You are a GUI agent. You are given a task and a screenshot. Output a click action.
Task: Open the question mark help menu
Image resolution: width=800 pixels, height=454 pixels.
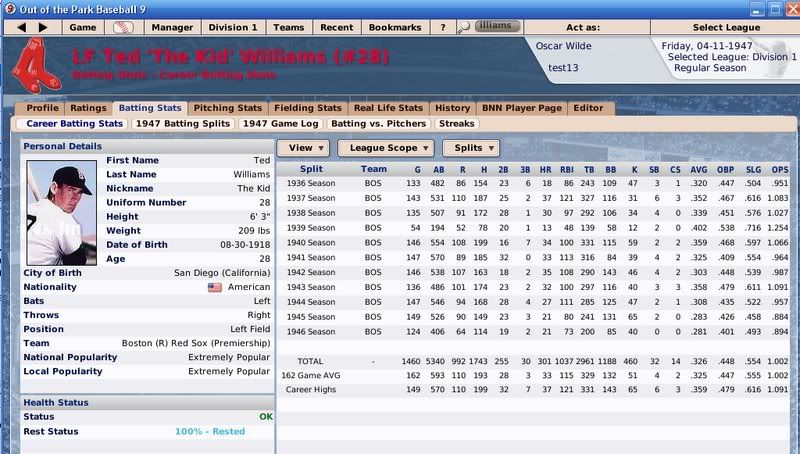443,27
